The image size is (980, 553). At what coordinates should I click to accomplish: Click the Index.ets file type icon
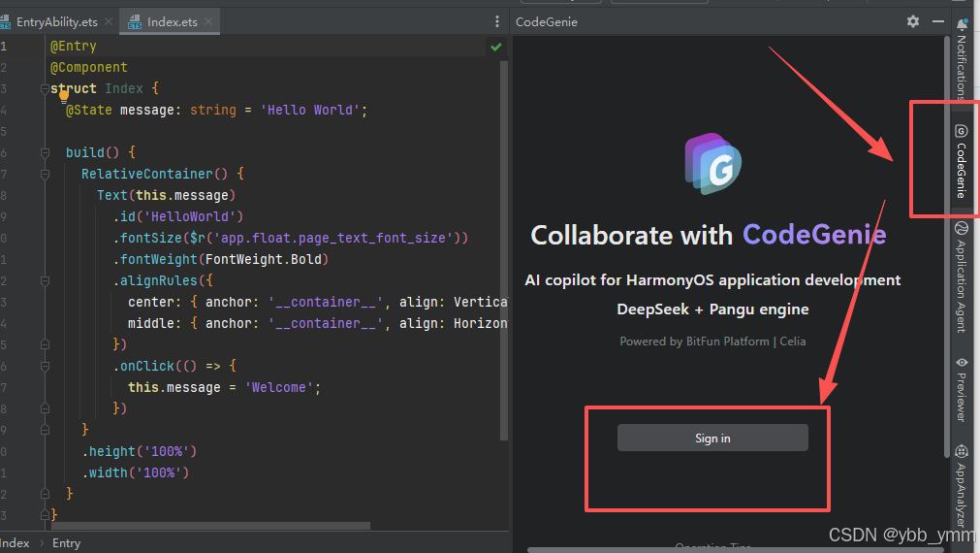pos(135,22)
